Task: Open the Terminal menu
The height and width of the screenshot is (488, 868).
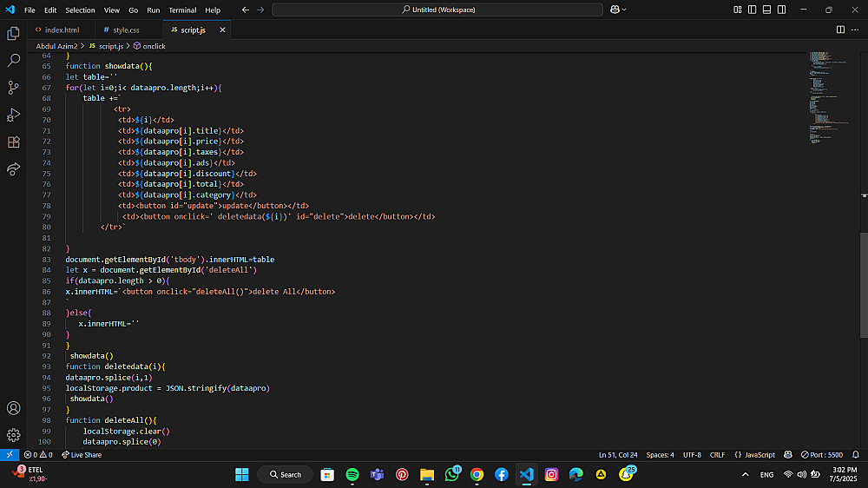Action: (x=182, y=10)
